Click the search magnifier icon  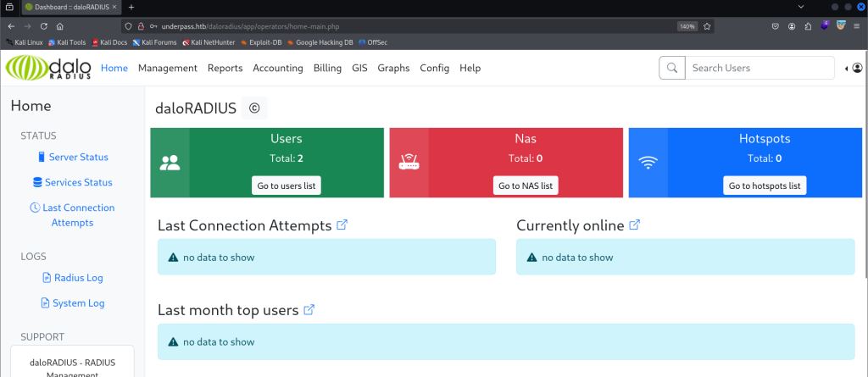tap(671, 68)
